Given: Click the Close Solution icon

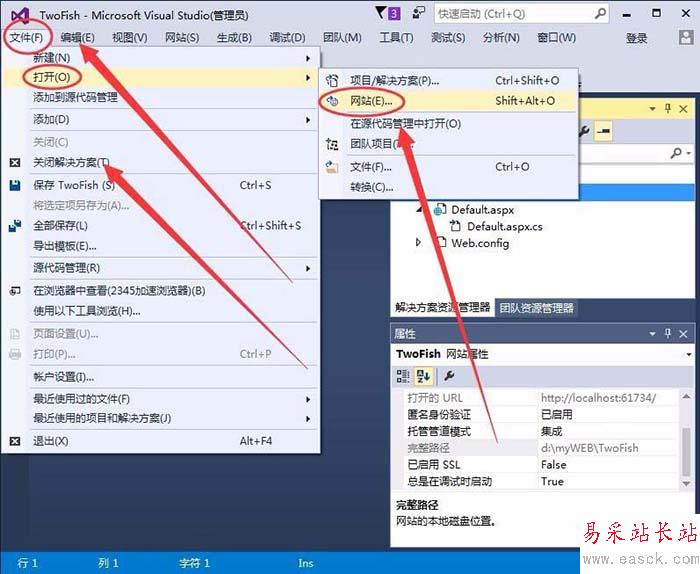Looking at the screenshot, I should click(15, 163).
